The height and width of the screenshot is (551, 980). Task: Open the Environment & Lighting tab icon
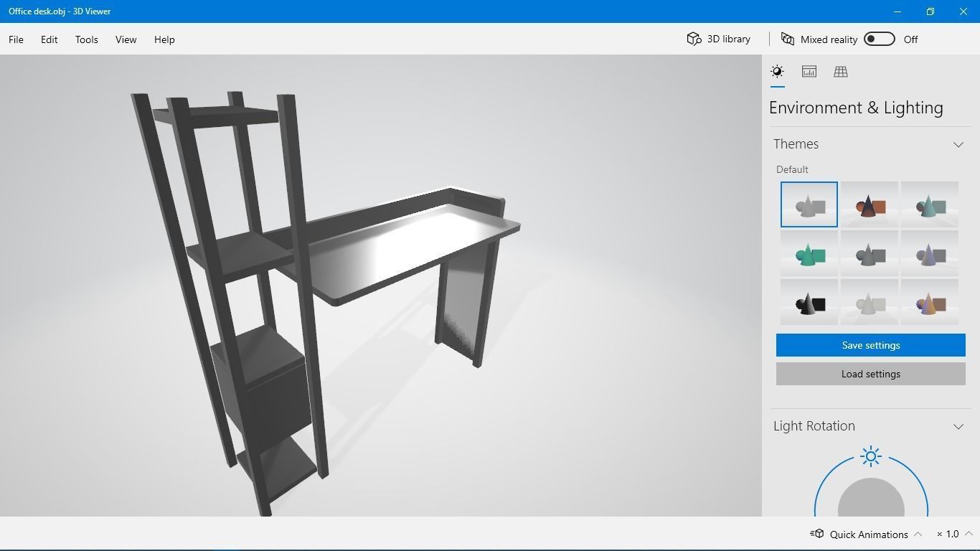(777, 71)
